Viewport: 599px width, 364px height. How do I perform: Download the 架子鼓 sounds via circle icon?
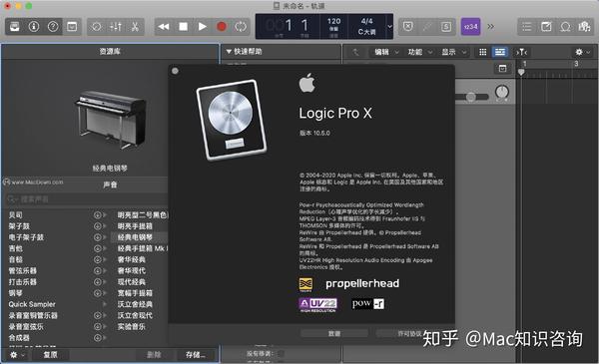pos(98,226)
